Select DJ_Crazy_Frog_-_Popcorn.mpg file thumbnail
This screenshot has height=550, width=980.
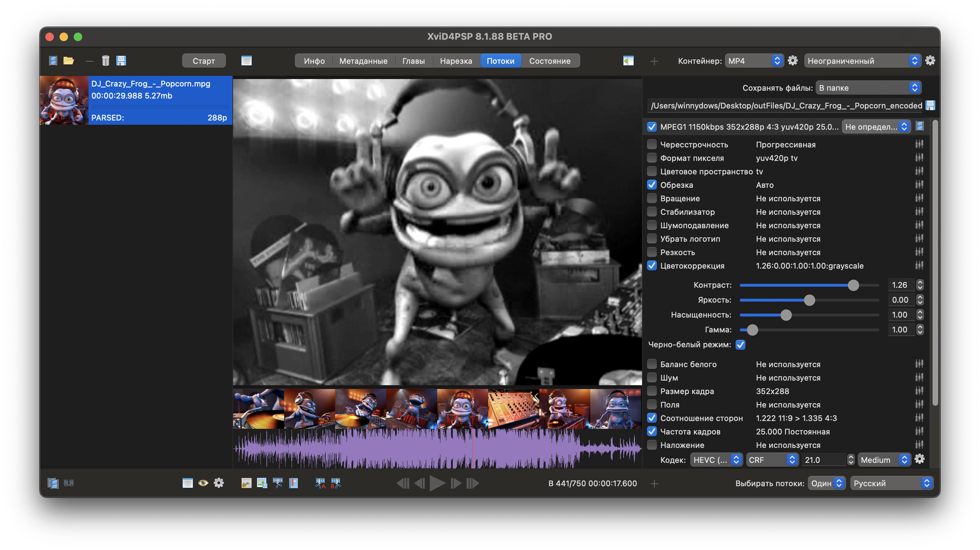pyautogui.click(x=64, y=101)
